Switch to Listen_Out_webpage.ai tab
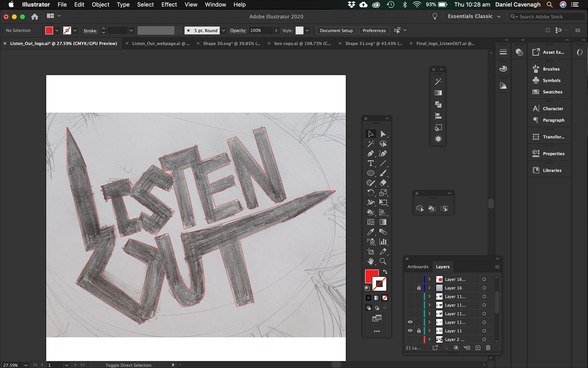The width and height of the screenshot is (588, 368). click(x=160, y=44)
